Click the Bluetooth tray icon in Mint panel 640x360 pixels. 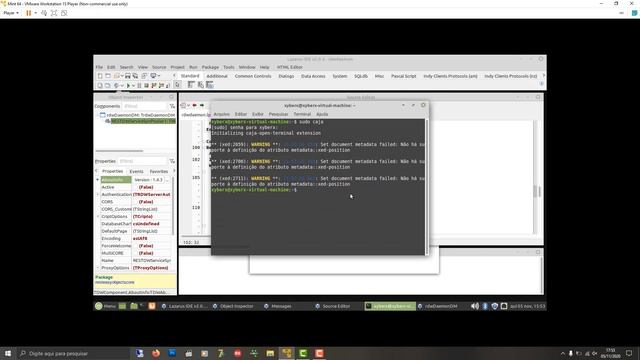coord(485,306)
